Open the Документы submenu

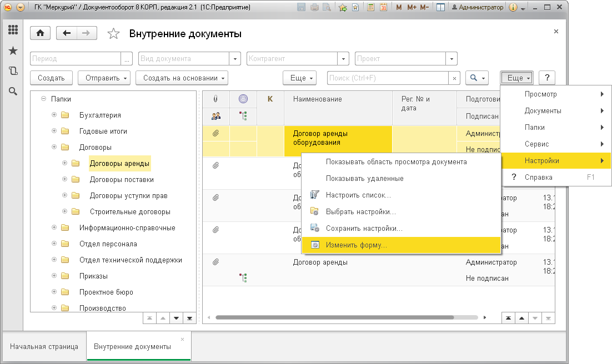(x=556, y=111)
